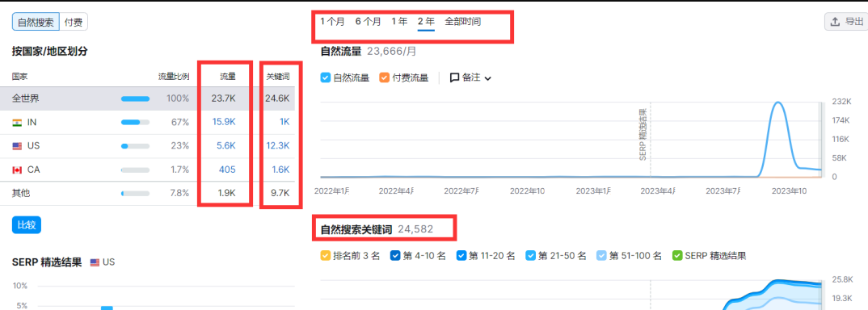Click the US flag in country table
The width and height of the screenshot is (868, 310).
(17, 146)
